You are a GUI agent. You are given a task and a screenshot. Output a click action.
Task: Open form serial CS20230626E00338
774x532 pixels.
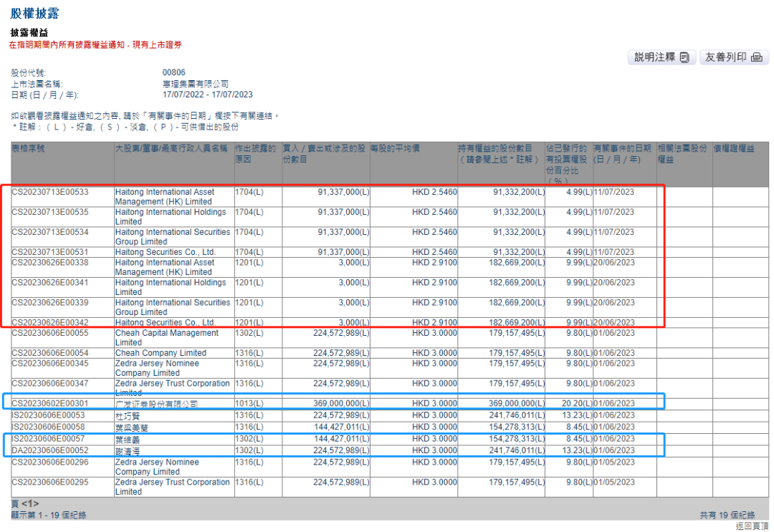pos(49,262)
